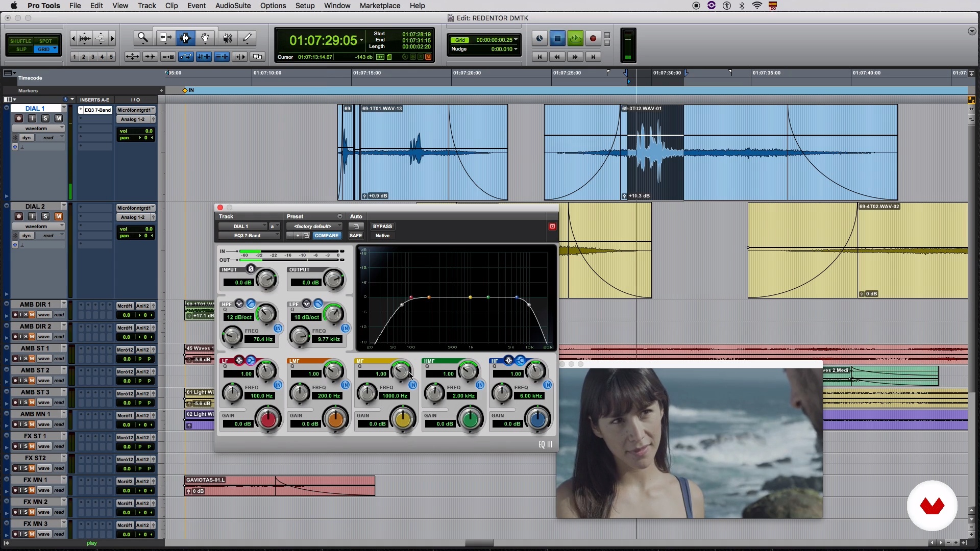Record-enable the DIAL 1 track
This screenshot has width=980, height=551.
(x=19, y=118)
